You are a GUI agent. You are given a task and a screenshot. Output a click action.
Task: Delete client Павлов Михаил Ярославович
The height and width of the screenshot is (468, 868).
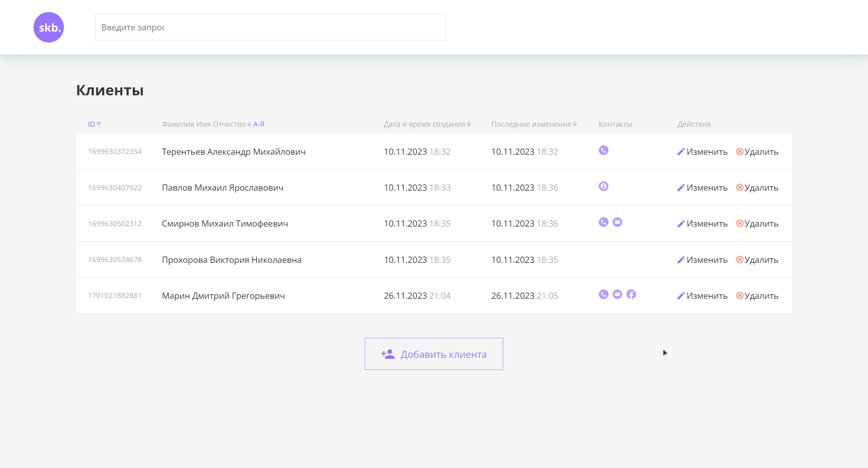[757, 188]
